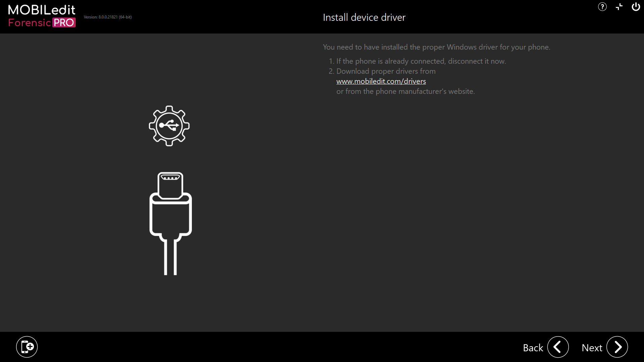This screenshot has height=362, width=644.
Task: Click the Next arrow chevron icon
Action: click(617, 347)
